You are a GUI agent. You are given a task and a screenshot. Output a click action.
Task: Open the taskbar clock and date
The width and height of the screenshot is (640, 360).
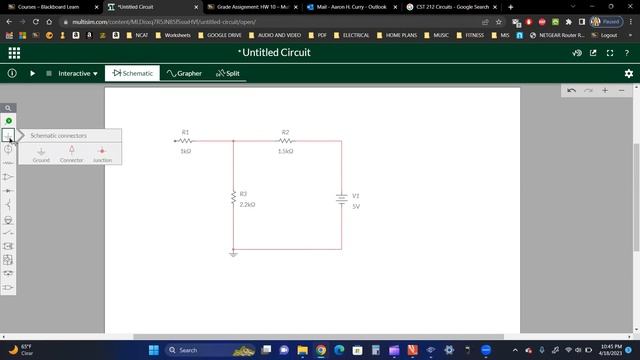tap(611, 350)
